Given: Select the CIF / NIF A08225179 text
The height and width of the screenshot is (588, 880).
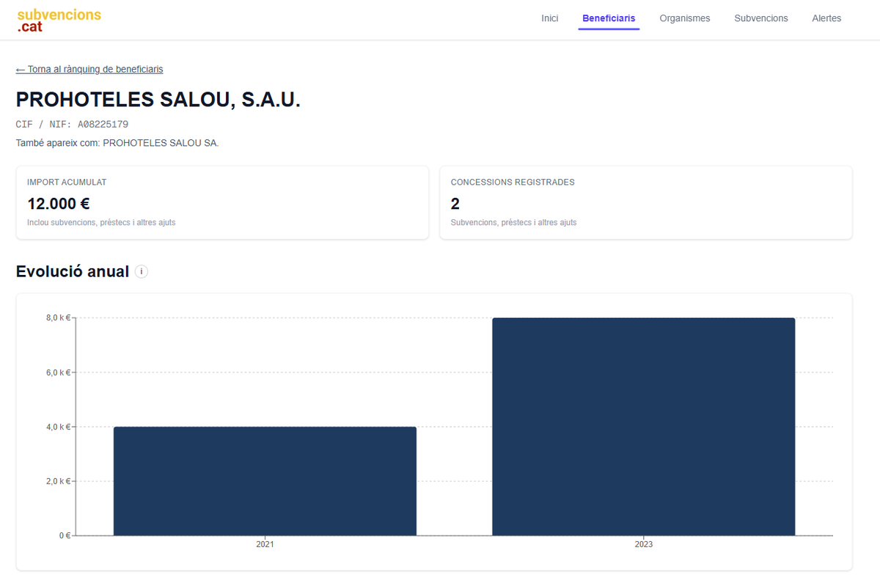Looking at the screenshot, I should point(72,125).
